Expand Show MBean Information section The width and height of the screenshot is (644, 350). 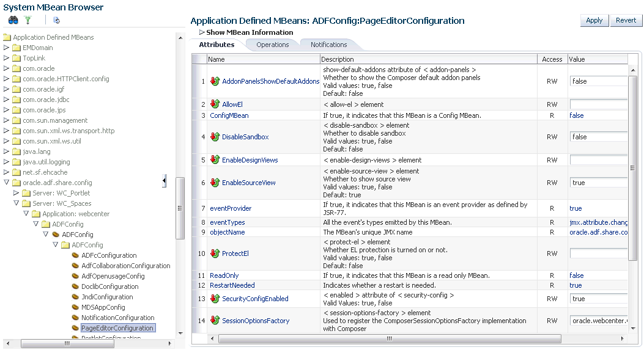coord(202,32)
